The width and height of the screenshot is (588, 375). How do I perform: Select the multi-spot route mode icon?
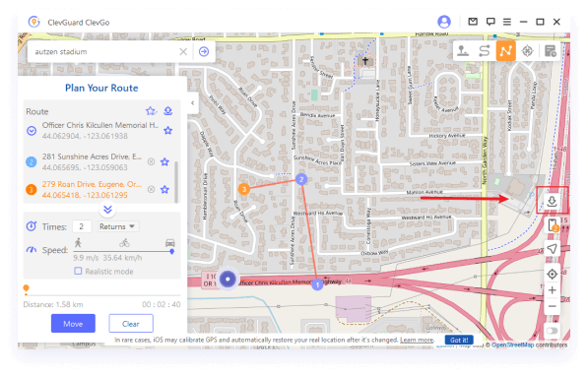[505, 51]
